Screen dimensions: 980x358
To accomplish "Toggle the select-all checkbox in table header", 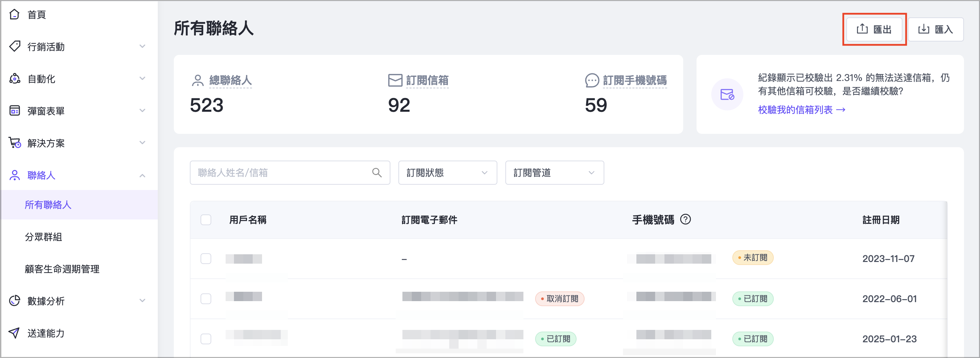I will 206,220.
